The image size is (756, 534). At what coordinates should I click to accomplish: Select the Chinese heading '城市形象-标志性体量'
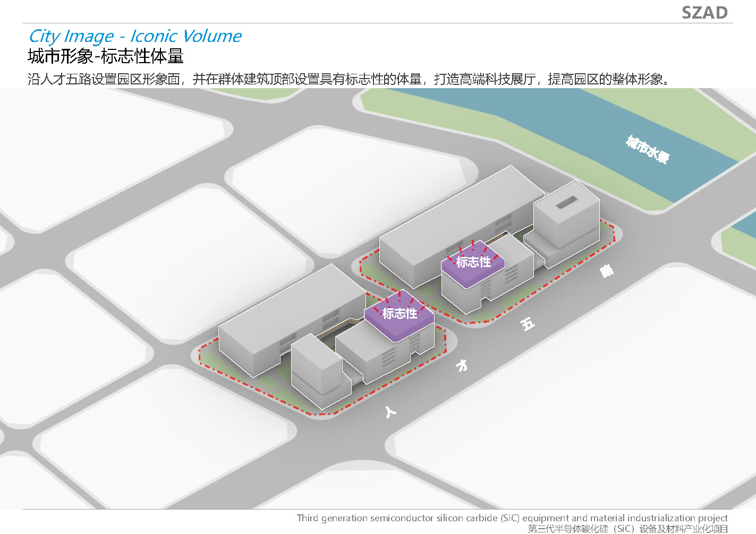(x=106, y=56)
